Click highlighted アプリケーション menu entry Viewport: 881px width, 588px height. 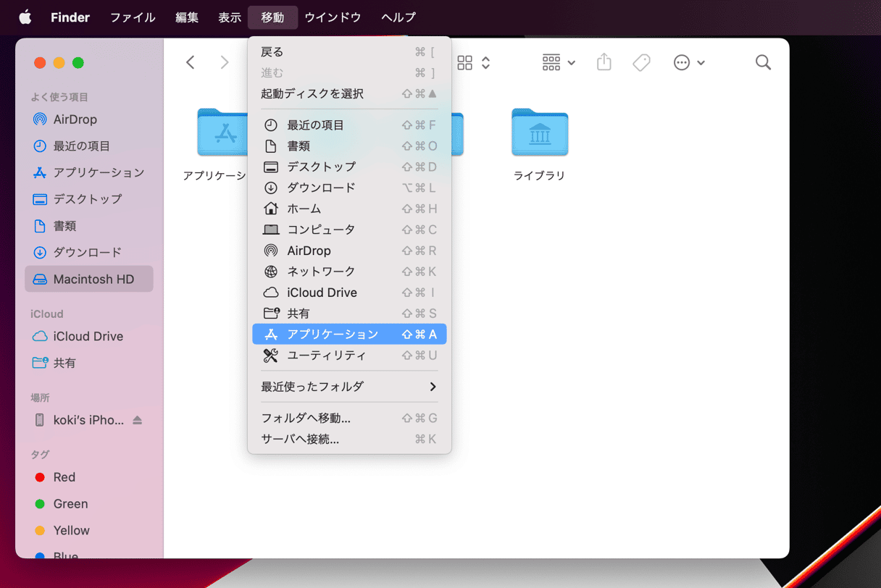click(349, 334)
